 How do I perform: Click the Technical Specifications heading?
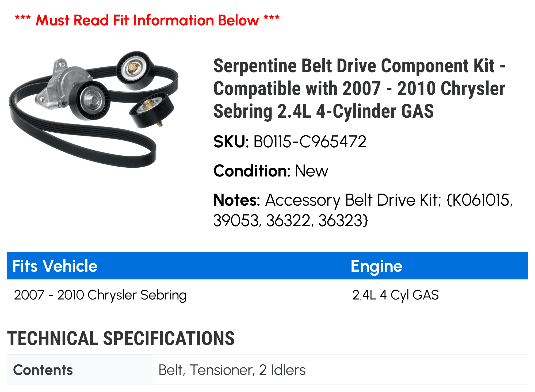pos(121,338)
